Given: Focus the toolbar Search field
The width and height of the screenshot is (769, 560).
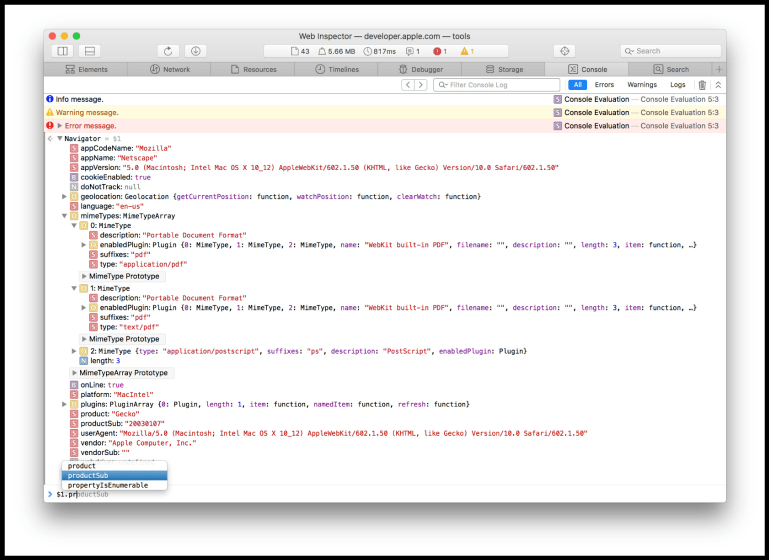Looking at the screenshot, I should point(670,51).
